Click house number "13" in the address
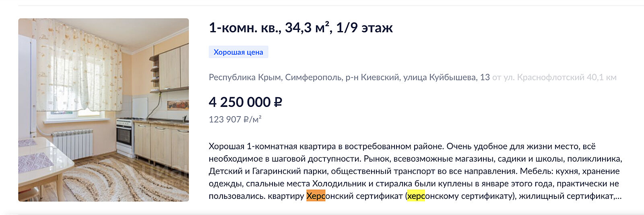The width and height of the screenshot is (644, 215). (x=485, y=77)
